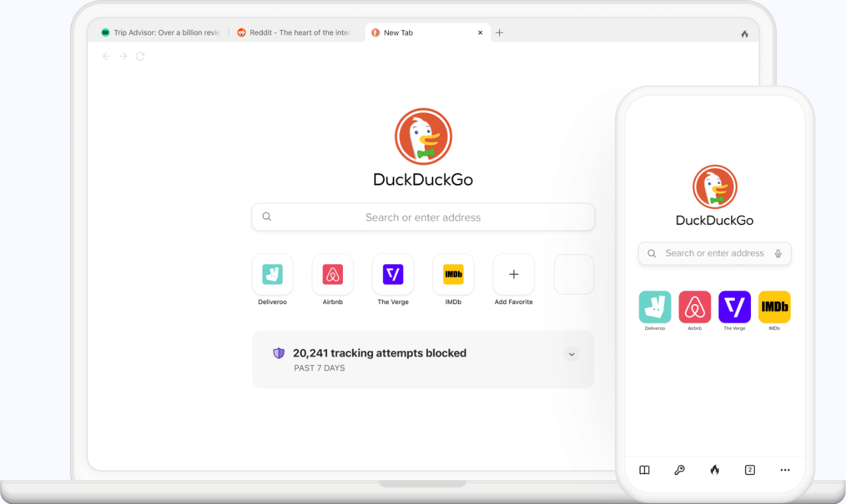Click the DuckDuckGo logo on laptop
This screenshot has width=846, height=504.
tap(423, 137)
